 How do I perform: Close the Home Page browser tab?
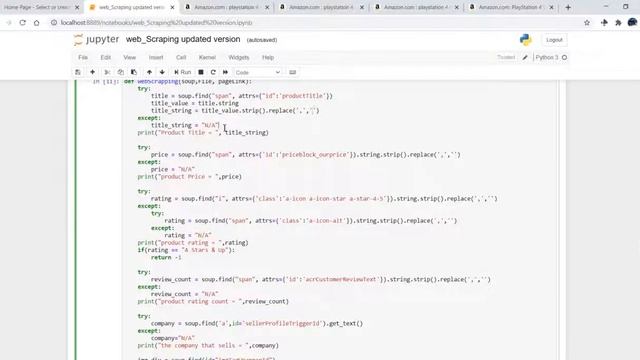(x=77, y=7)
